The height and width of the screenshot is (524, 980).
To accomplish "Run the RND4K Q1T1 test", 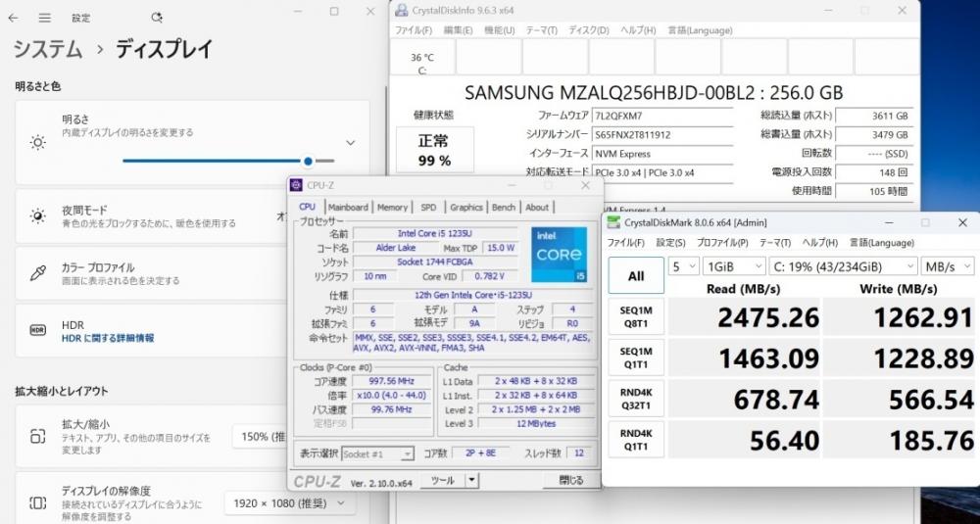I will tap(636, 440).
